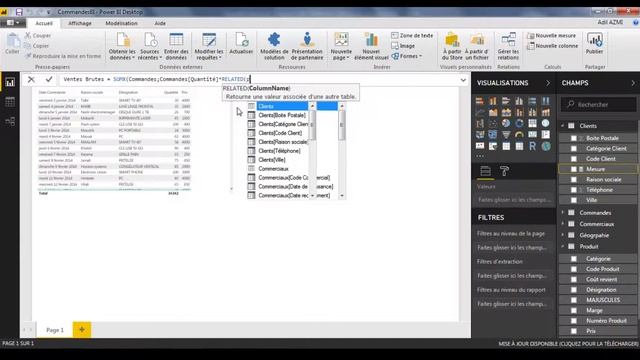The width and height of the screenshot is (640, 360).
Task: Toggle the Désignation field checkbox
Action: tap(573, 290)
